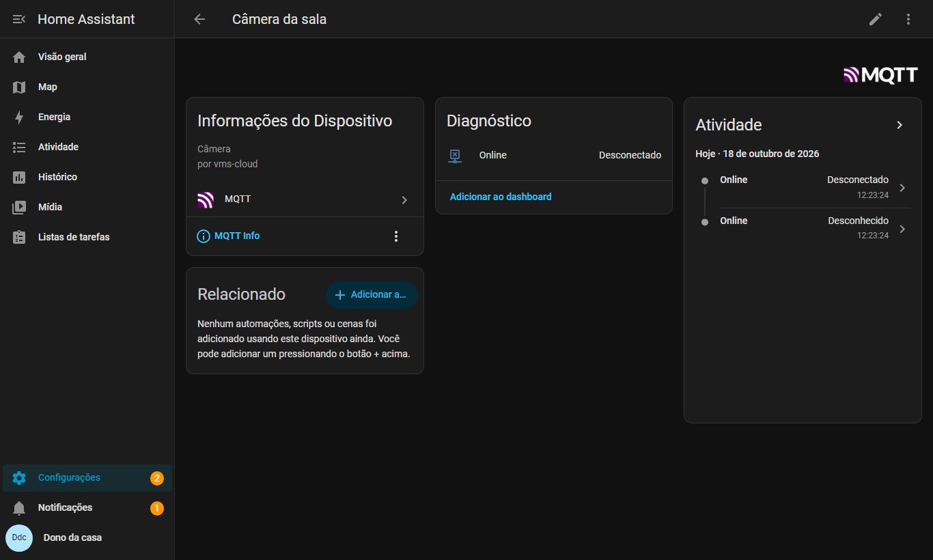Edit device with the pencil icon
The height and width of the screenshot is (560, 933).
point(876,19)
